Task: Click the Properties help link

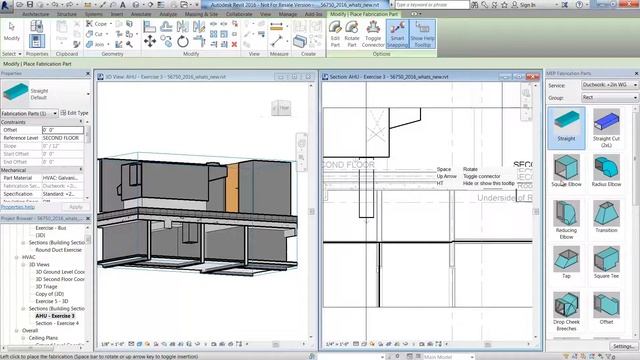Action: point(18,207)
